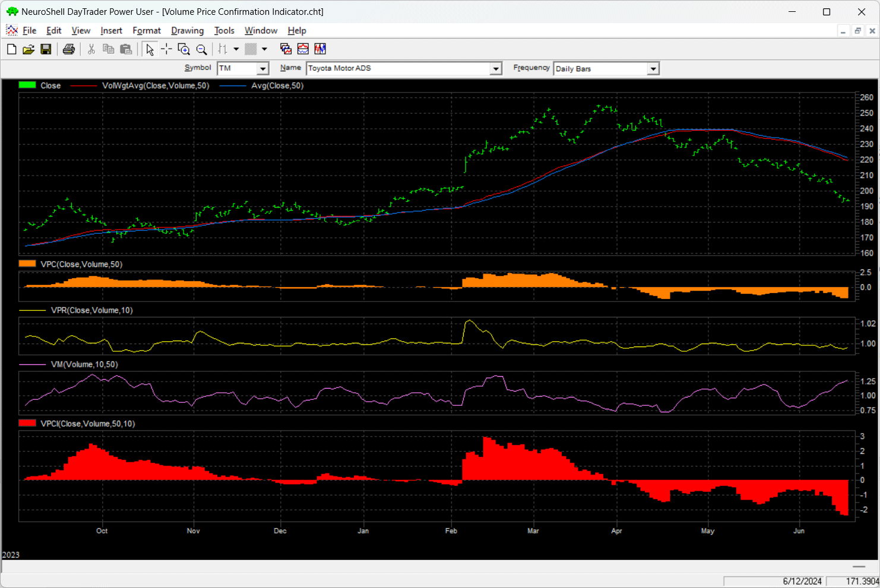This screenshot has height=588, width=880.
Task: Click the Toyota Motor ADS name field
Action: [399, 69]
